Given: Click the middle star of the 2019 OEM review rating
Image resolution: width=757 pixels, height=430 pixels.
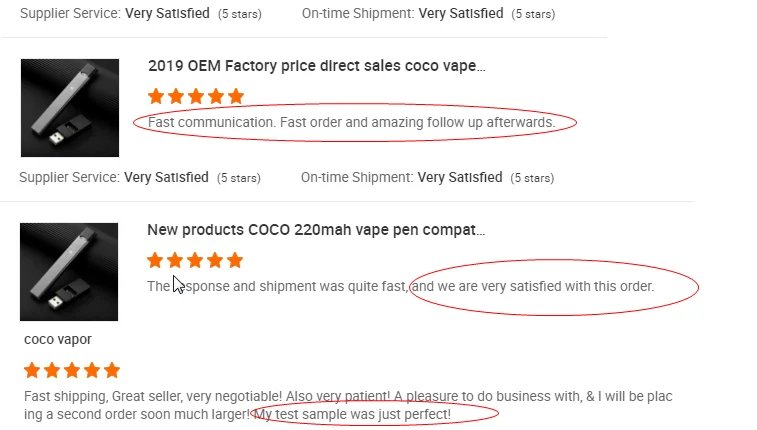Looking at the screenshot, I should coord(196,97).
